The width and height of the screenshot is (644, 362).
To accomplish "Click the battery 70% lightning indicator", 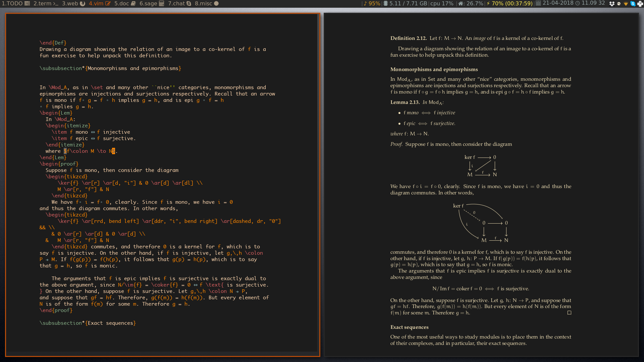I will click(x=509, y=3).
